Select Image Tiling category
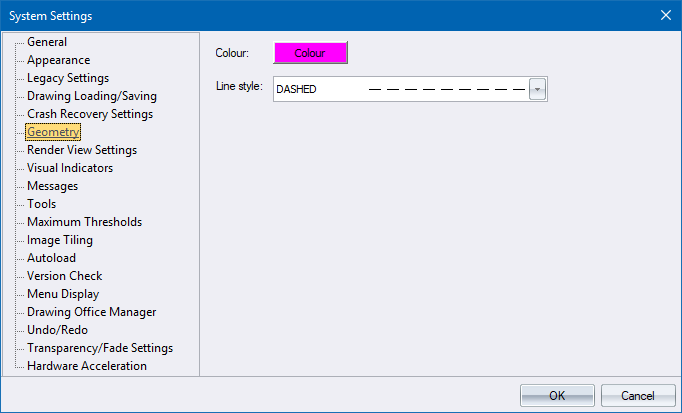This screenshot has width=682, height=413. coord(60,240)
